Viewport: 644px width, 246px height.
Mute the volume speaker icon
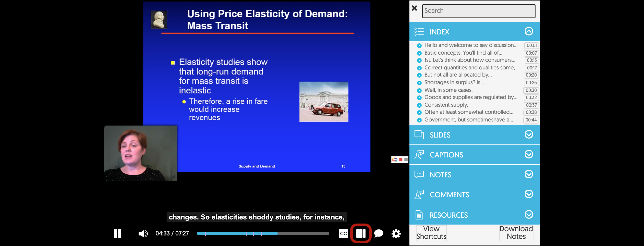pyautogui.click(x=143, y=233)
